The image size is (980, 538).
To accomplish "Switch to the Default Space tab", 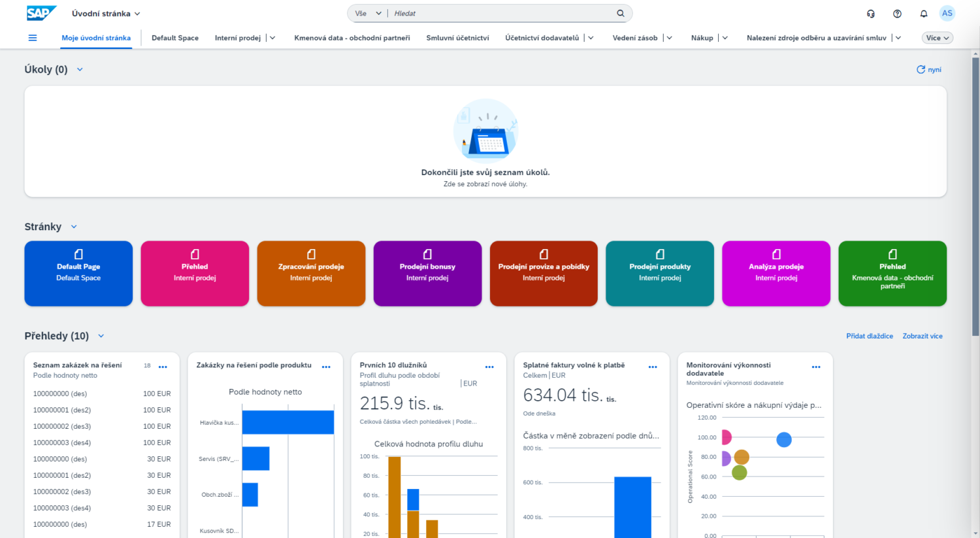I will point(175,38).
